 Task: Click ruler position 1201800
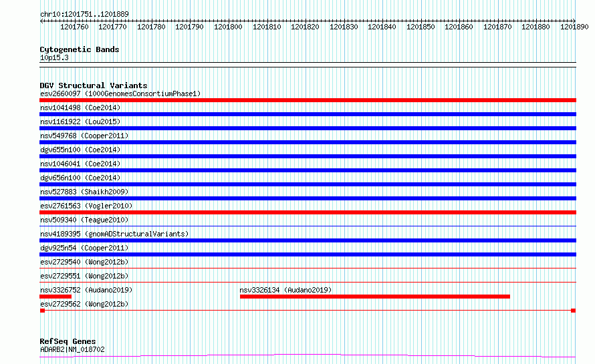pos(228,27)
